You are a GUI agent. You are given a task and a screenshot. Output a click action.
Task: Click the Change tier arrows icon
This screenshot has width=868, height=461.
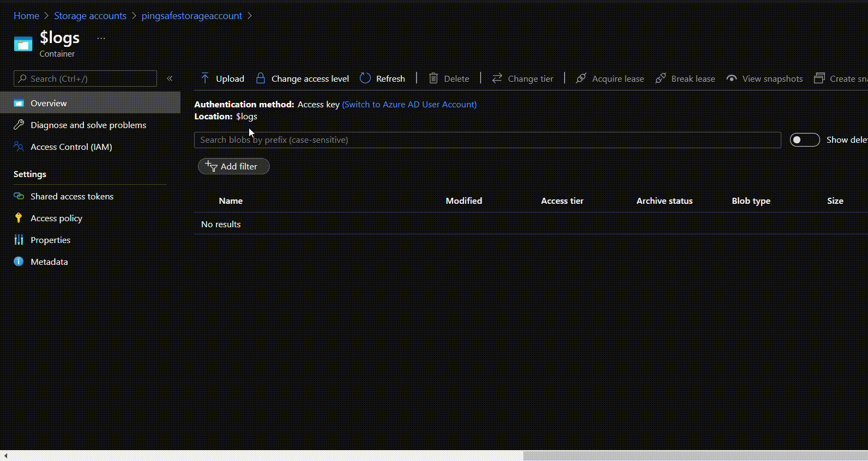pos(497,78)
